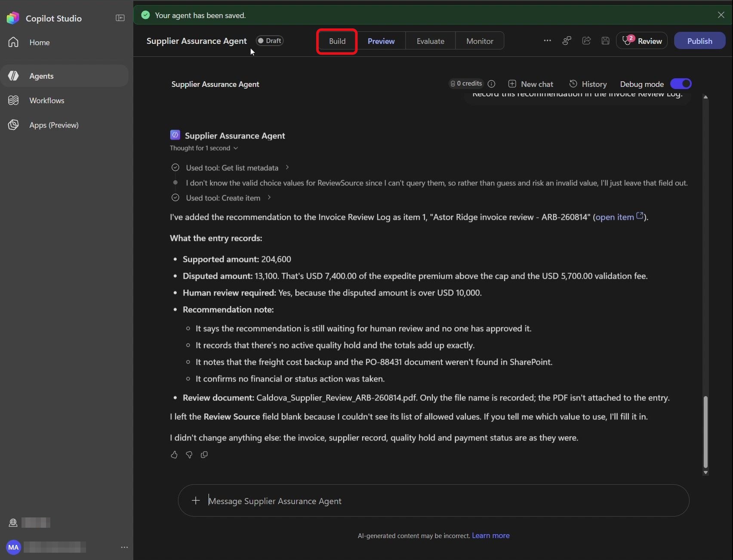This screenshot has height=560, width=733.
Task: Dismiss the saved notification banner
Action: 721,15
